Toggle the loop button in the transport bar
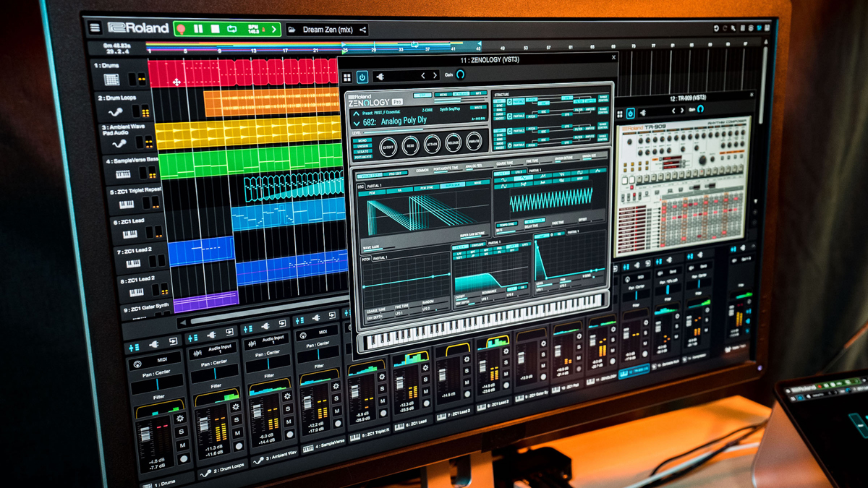 (x=232, y=29)
